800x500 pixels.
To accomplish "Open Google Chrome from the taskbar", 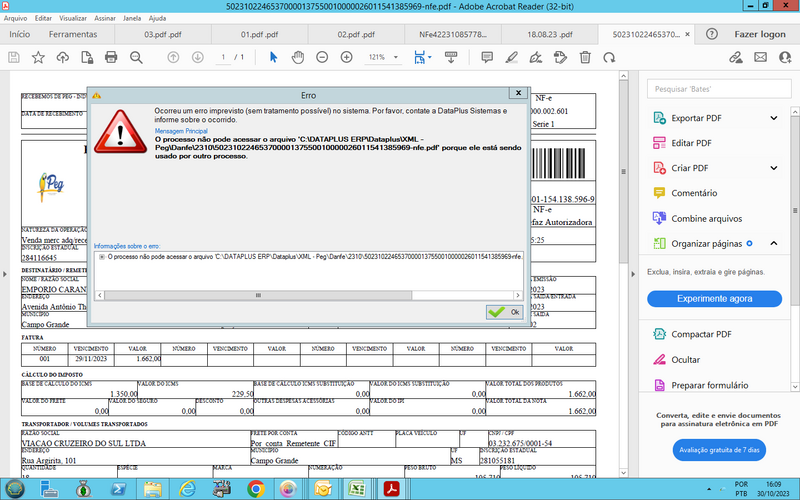I will 256,489.
